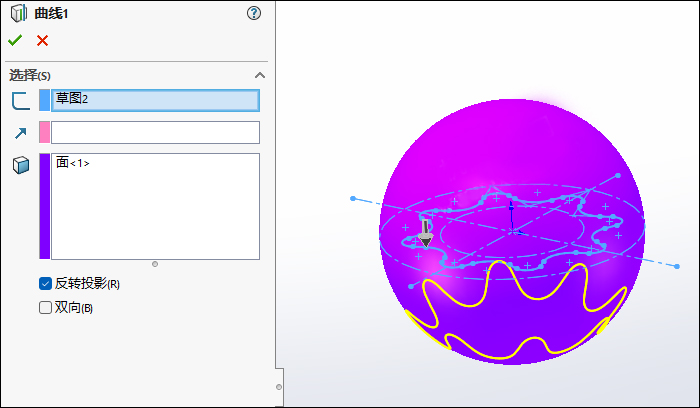Click the purple color bar beside the face list
The width and height of the screenshot is (700, 408).
tap(44, 206)
